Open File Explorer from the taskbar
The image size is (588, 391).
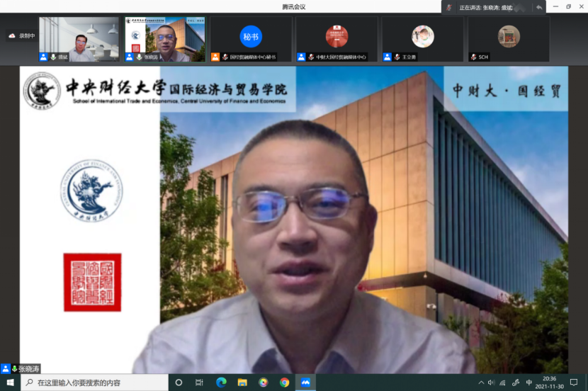point(242,382)
